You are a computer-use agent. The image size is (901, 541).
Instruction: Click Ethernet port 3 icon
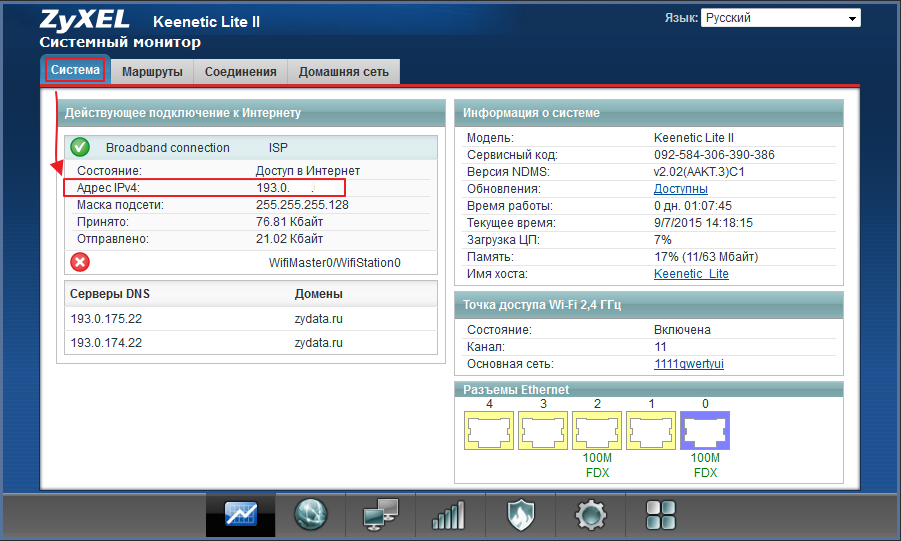click(x=543, y=430)
